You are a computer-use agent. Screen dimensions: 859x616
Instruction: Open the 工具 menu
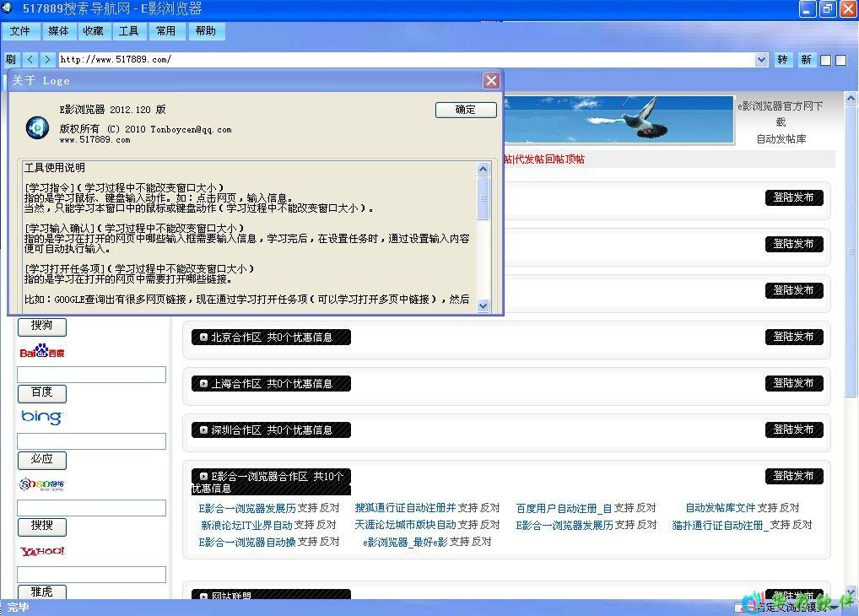(x=128, y=30)
